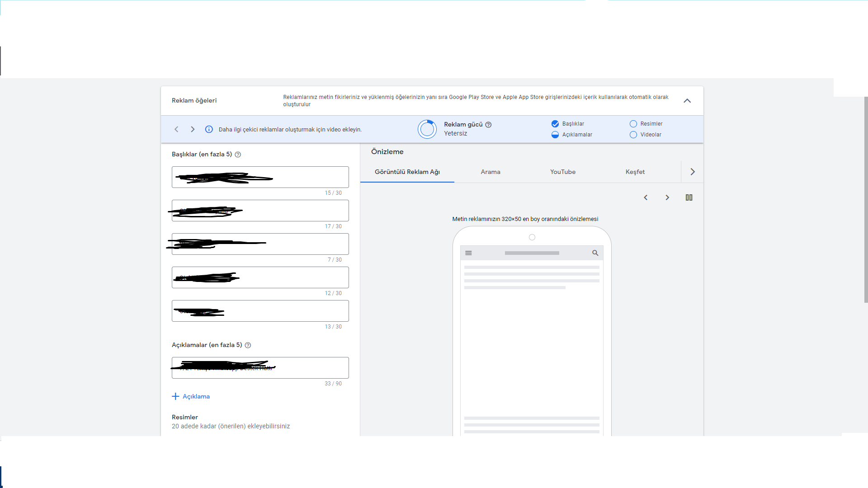868x488 pixels.
Task: Go to previous ad preview
Action: click(x=646, y=197)
